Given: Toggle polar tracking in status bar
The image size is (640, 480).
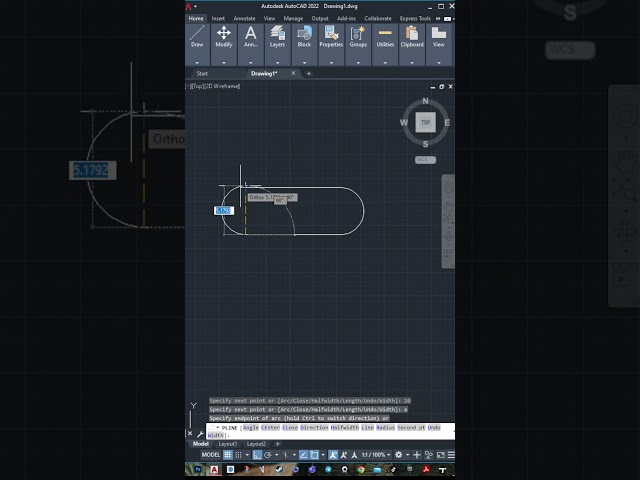Looking at the screenshot, I should click(x=268, y=455).
